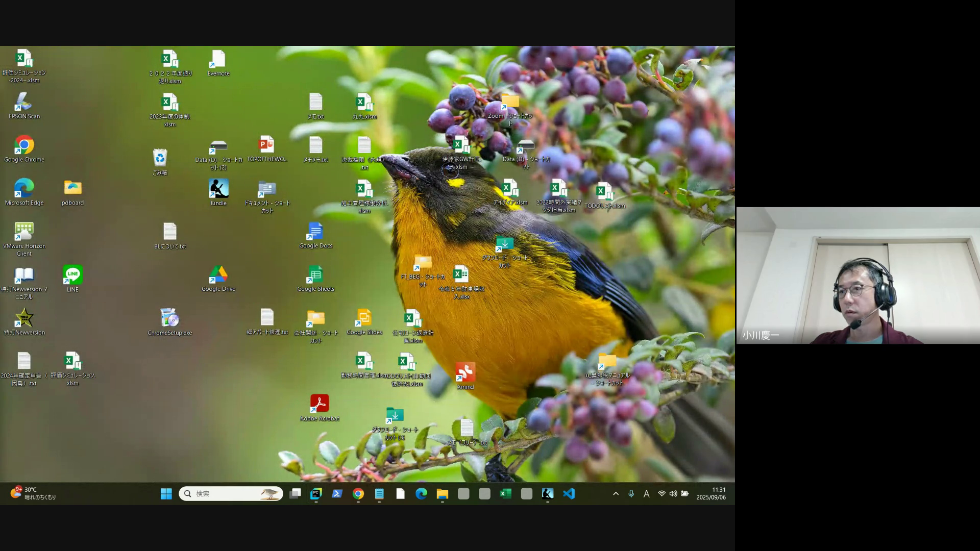
Task: Open Adobe Acrobat shortcut
Action: (x=320, y=404)
